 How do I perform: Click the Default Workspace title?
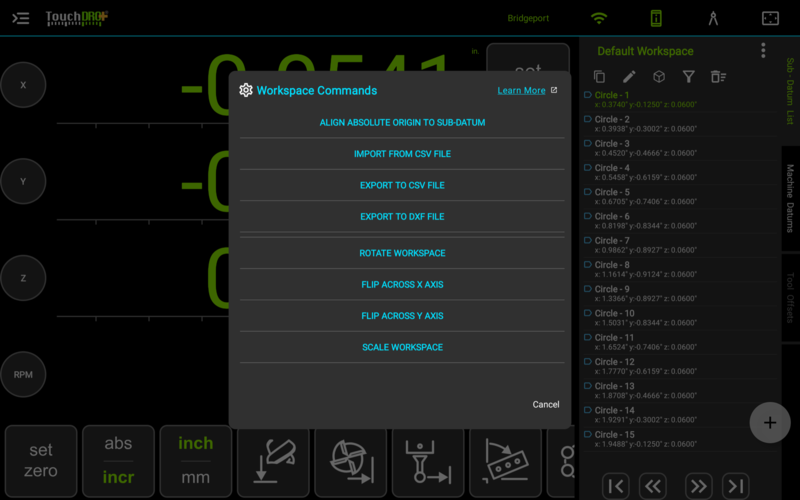tap(645, 51)
